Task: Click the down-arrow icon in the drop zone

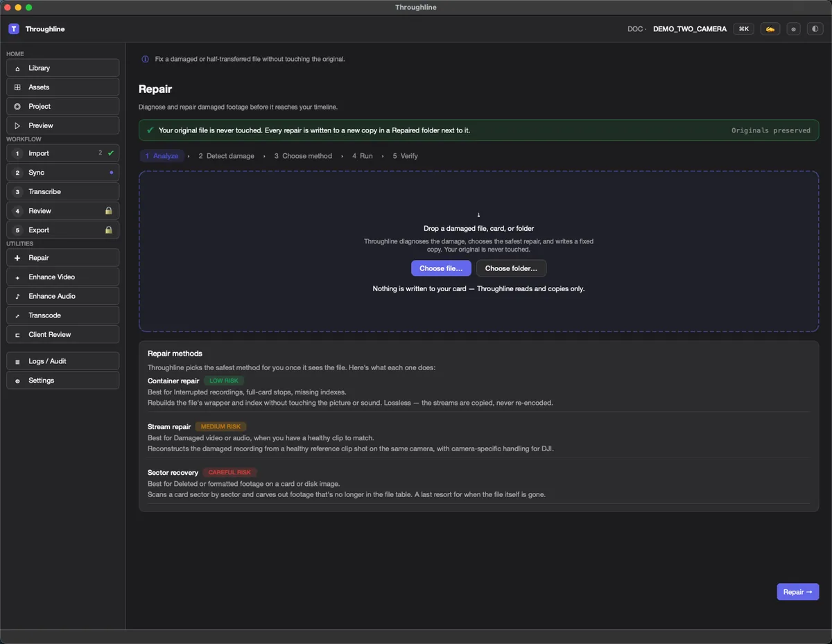Action: (x=478, y=215)
